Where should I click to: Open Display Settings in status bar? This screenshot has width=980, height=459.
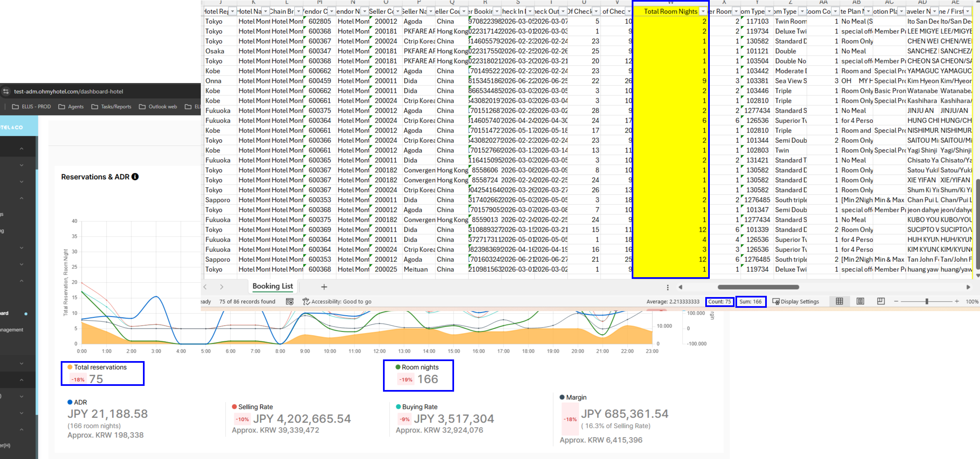[x=796, y=302]
